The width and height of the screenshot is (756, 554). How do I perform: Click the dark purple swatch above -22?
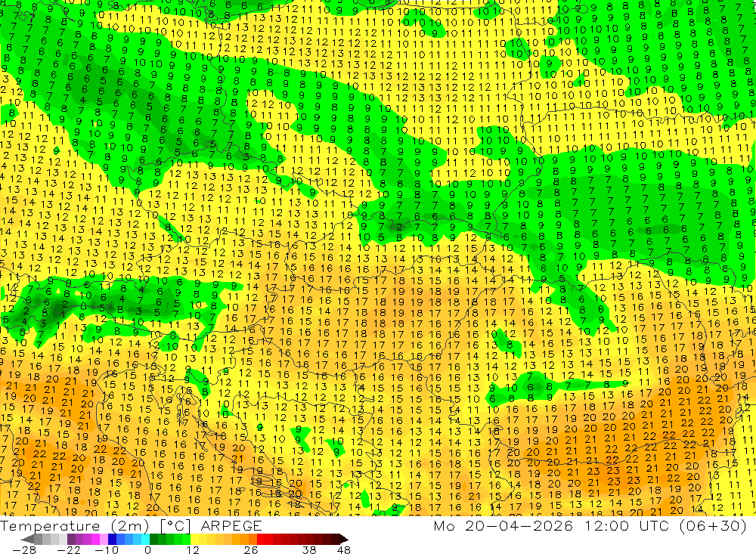[x=71, y=539]
